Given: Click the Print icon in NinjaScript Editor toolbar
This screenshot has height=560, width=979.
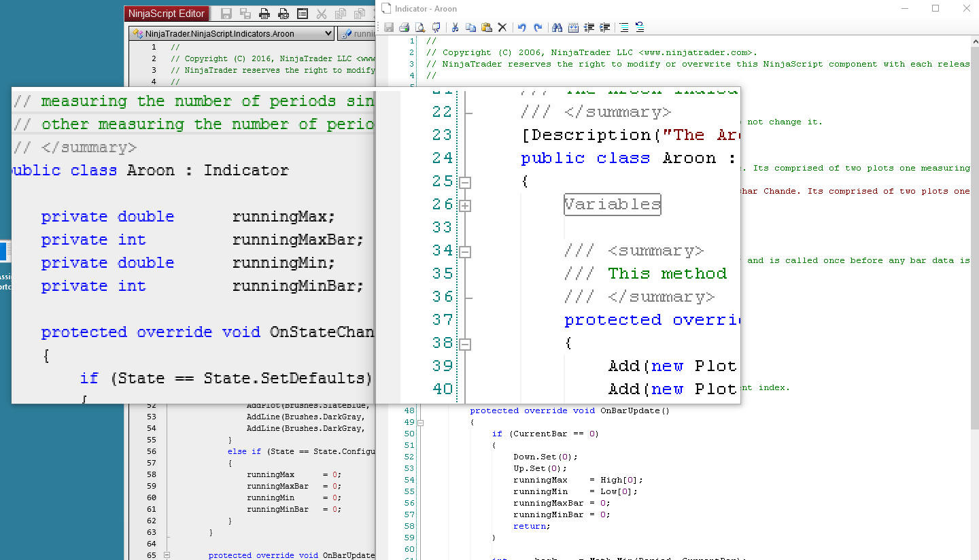Looking at the screenshot, I should click(x=264, y=14).
